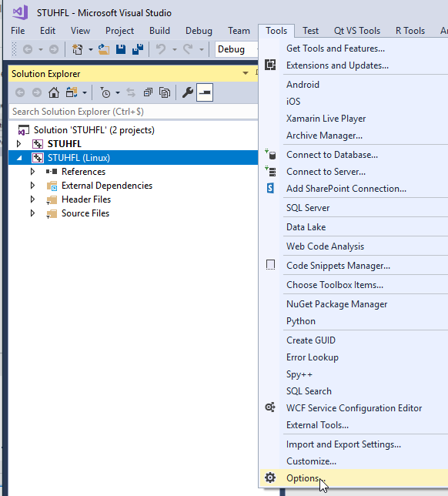The image size is (448, 496).
Task: Click Solution Explorer Back icon
Action: [x=20, y=92]
